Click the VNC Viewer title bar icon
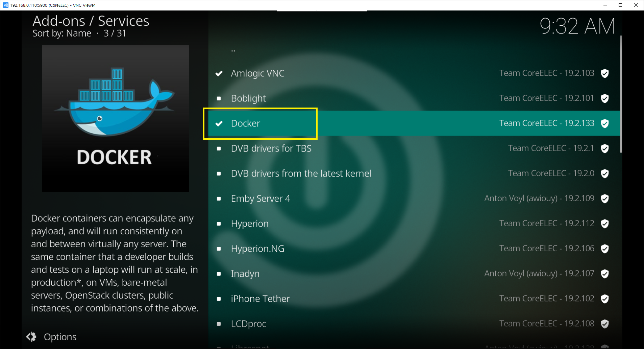 click(x=5, y=5)
